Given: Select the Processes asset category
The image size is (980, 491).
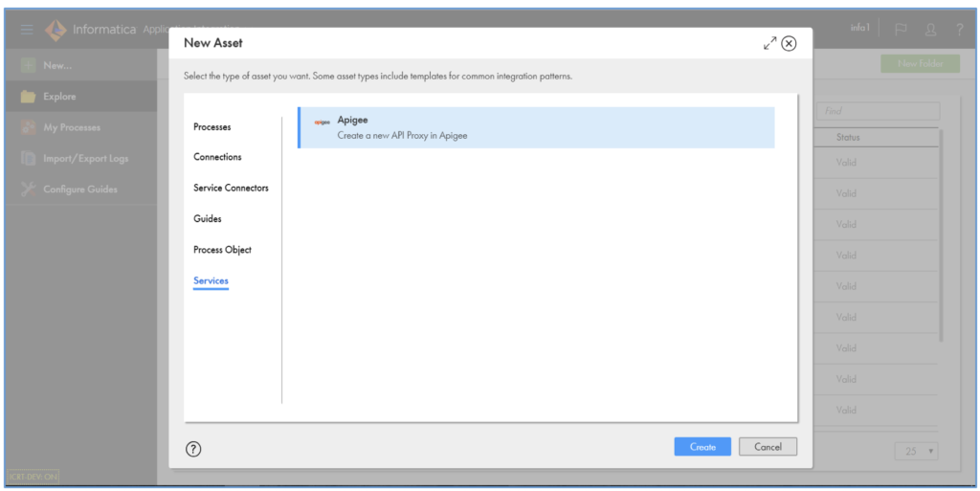Looking at the screenshot, I should point(212,126).
